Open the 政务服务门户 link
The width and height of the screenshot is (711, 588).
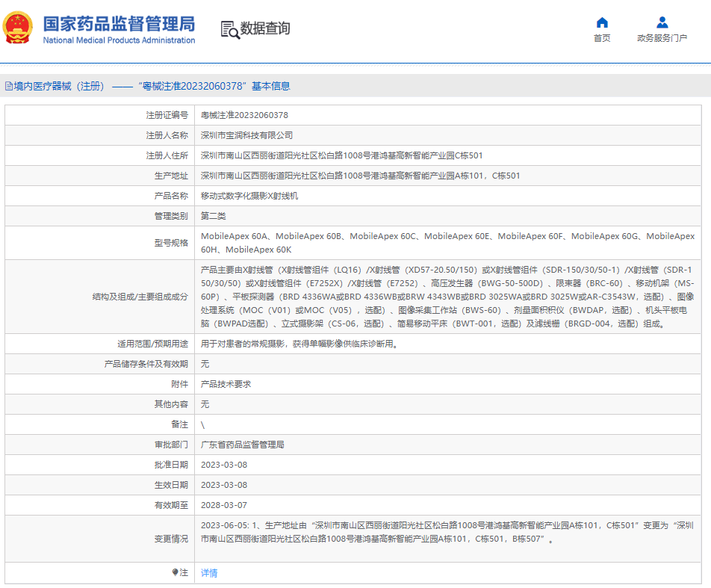click(662, 38)
